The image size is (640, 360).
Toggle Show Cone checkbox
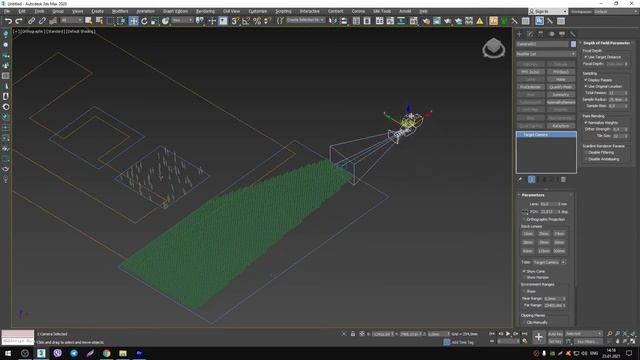coord(524,271)
